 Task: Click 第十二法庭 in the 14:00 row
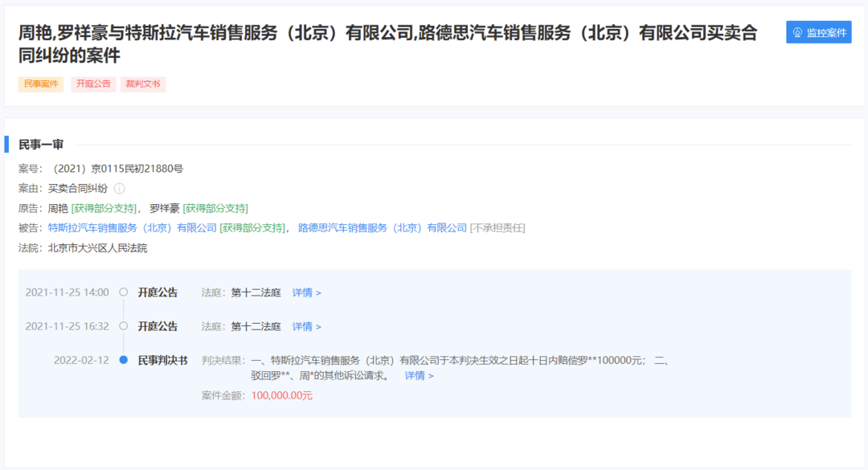click(x=256, y=293)
